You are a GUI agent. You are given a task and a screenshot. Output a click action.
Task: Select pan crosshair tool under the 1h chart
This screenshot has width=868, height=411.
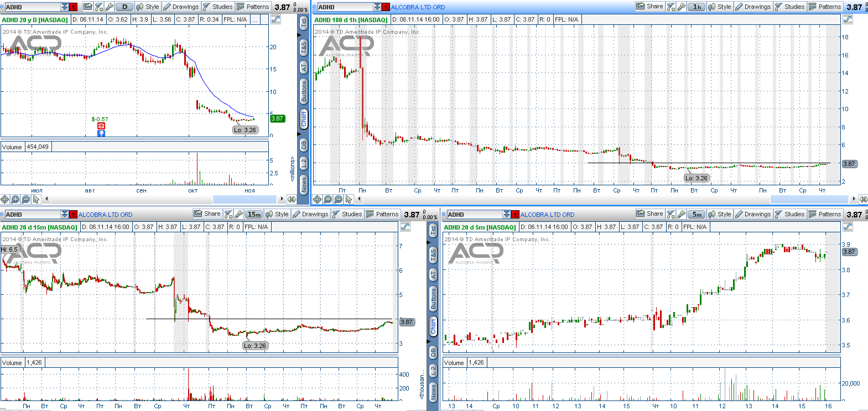[x=317, y=199]
